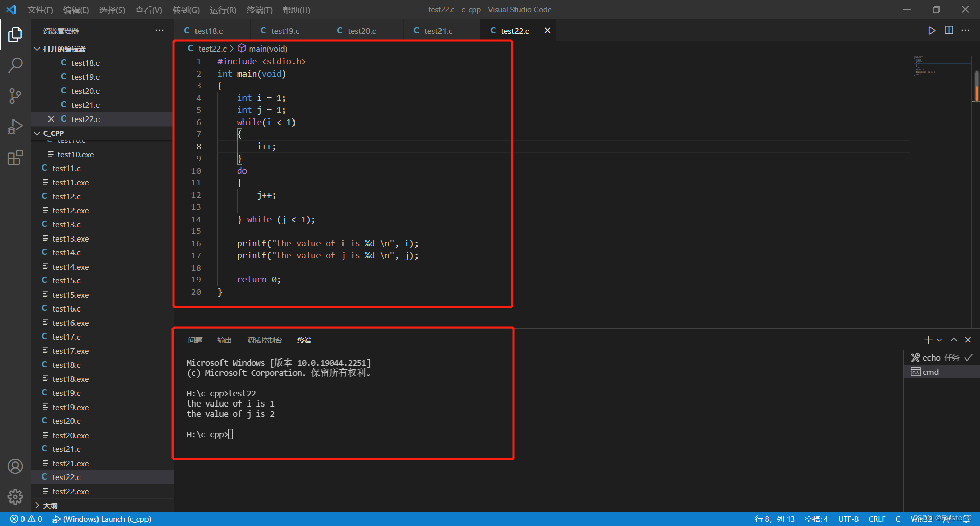The height and width of the screenshot is (526, 980).
Task: Open test10.exe in file tree
Action: (102, 155)
